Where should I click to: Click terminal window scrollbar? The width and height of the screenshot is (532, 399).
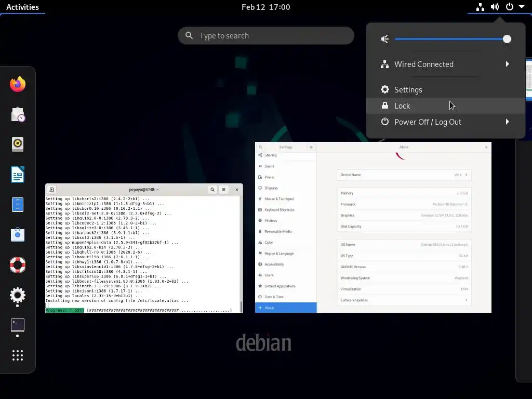pos(241,307)
